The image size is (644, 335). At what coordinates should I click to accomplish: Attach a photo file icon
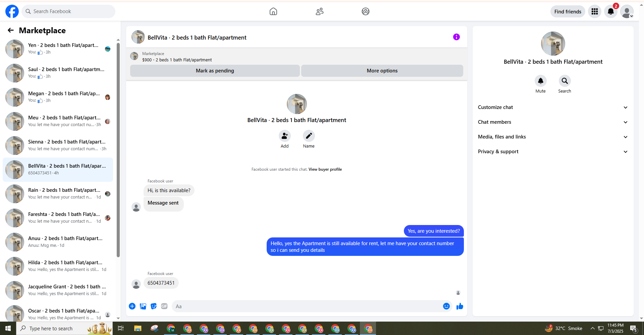click(x=143, y=306)
